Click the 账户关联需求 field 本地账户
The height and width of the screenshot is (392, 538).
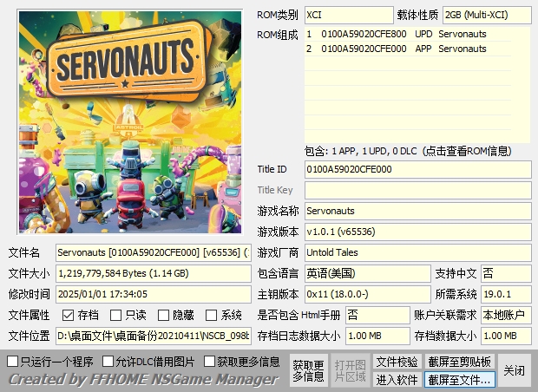point(506,315)
